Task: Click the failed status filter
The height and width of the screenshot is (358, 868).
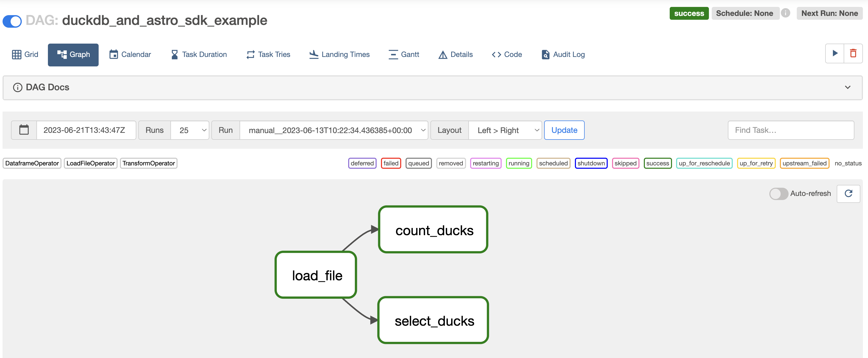Action: tap(391, 163)
